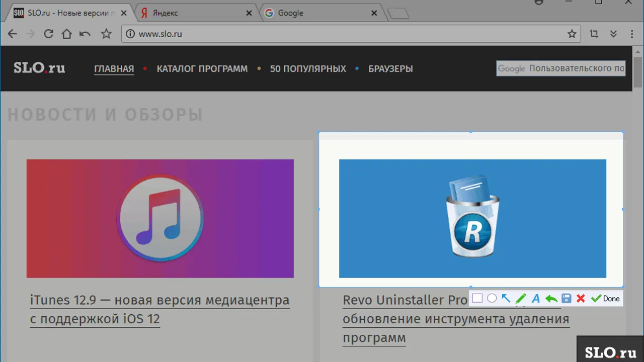Select the text annotation tool
The width and height of the screenshot is (644, 362).
536,299
